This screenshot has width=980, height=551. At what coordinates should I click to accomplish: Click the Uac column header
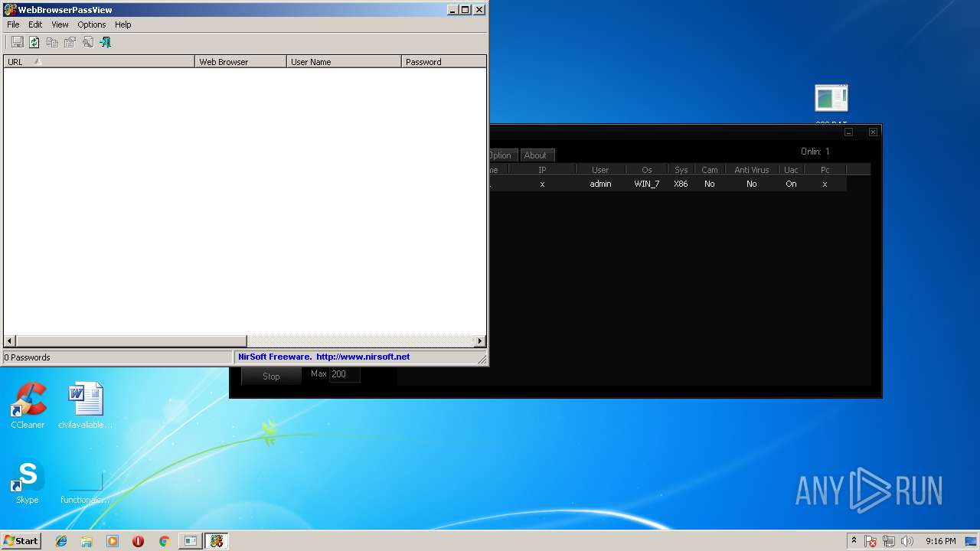[791, 170]
